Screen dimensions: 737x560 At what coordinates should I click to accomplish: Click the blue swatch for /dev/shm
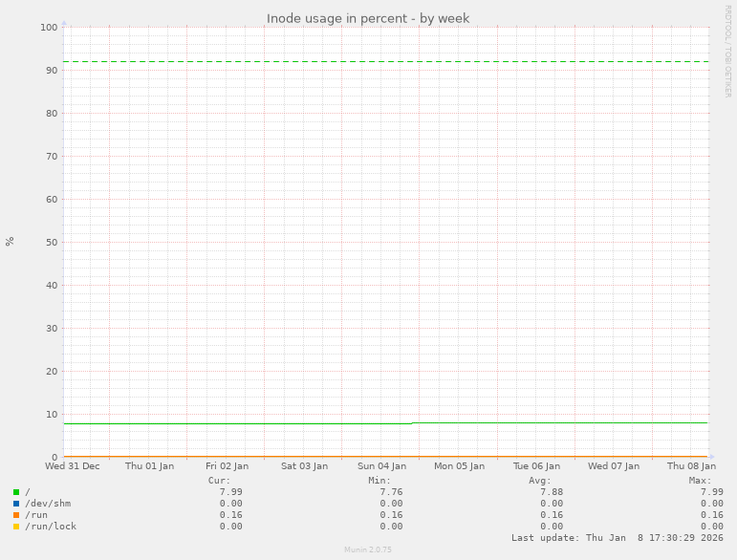(x=16, y=504)
